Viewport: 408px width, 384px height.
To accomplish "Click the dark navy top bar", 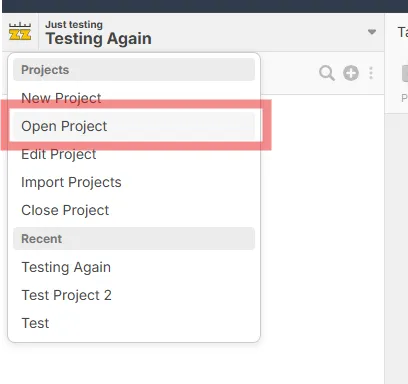I will (x=205, y=6).
